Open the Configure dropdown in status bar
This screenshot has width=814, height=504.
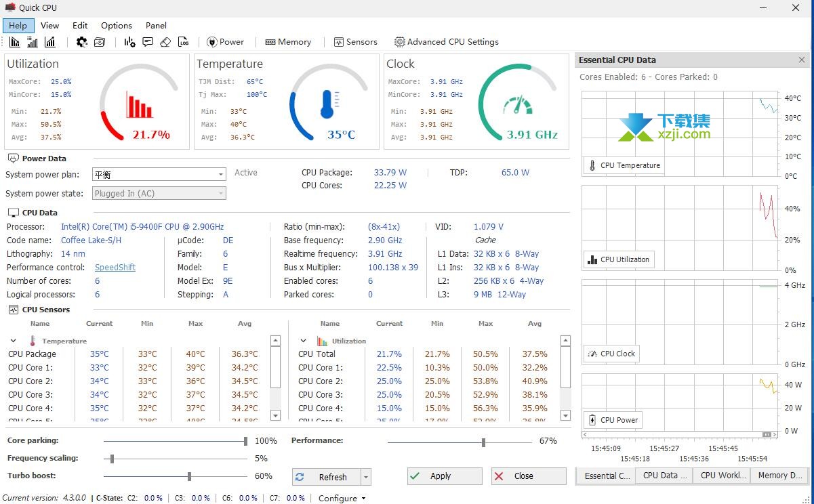(x=342, y=498)
